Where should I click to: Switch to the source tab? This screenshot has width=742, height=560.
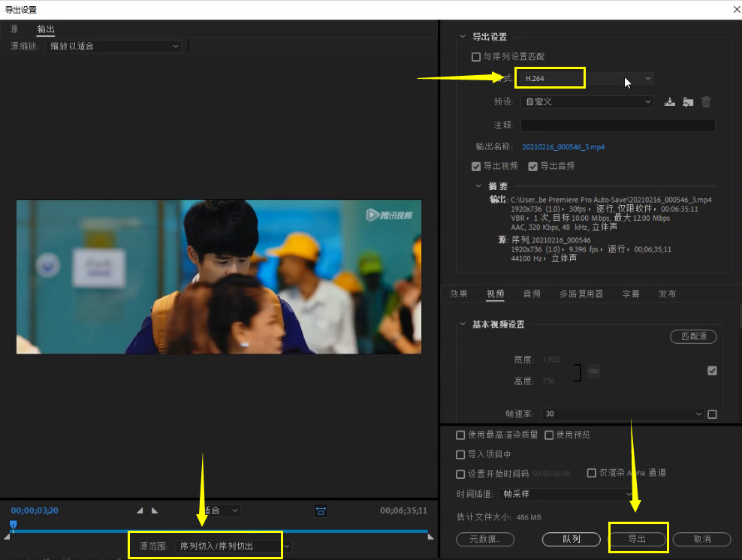(x=14, y=29)
